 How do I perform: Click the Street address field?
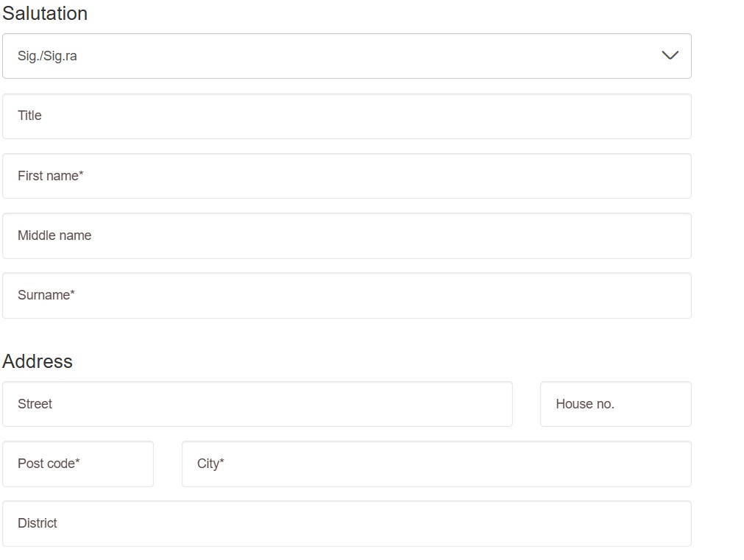click(x=258, y=404)
